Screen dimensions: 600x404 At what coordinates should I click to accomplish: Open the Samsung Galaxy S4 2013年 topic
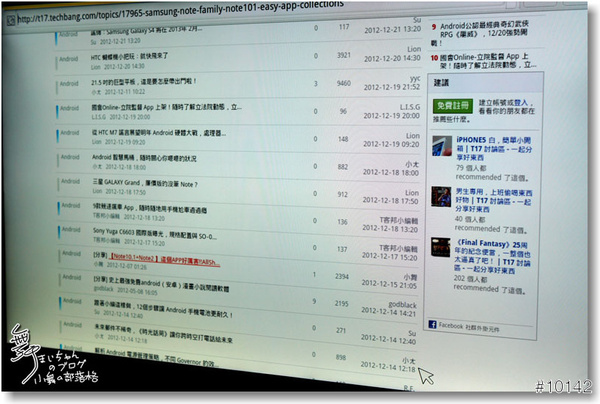[147, 30]
